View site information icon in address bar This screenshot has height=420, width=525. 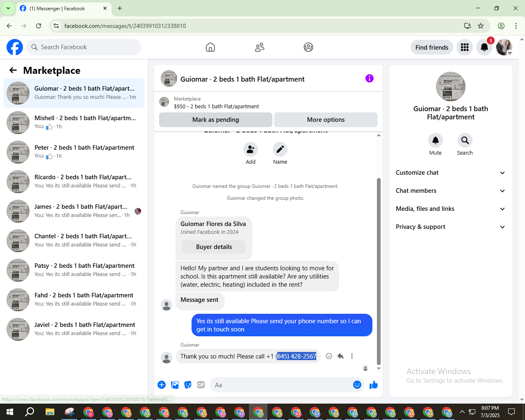click(x=56, y=26)
